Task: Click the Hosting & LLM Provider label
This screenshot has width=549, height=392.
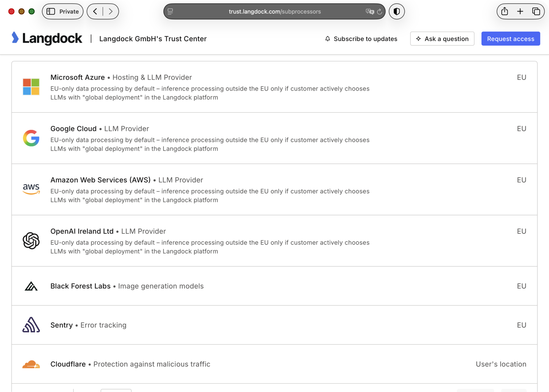Action: click(x=152, y=77)
